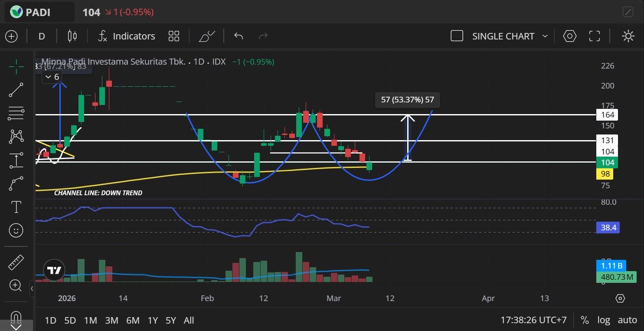Expand the collapsed indicators legend showing 6
644x331 pixels.
click(x=52, y=77)
